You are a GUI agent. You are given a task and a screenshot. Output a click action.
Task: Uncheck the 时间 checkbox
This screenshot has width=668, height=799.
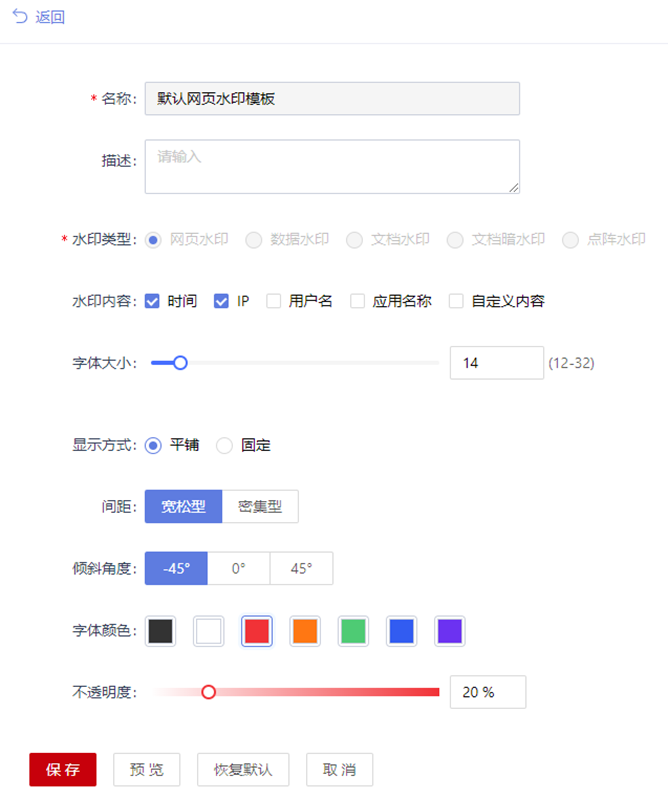coord(152,301)
